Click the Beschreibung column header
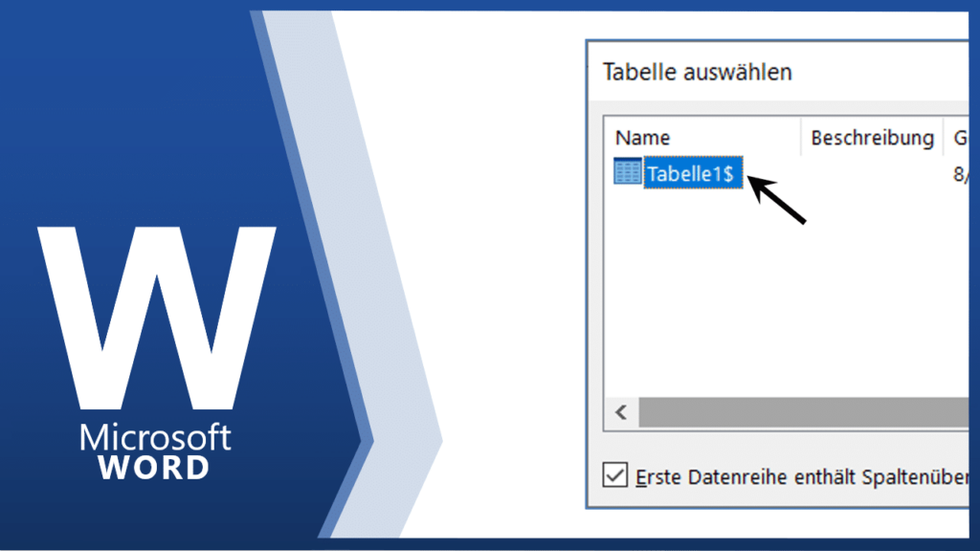980x551 pixels. click(x=872, y=138)
